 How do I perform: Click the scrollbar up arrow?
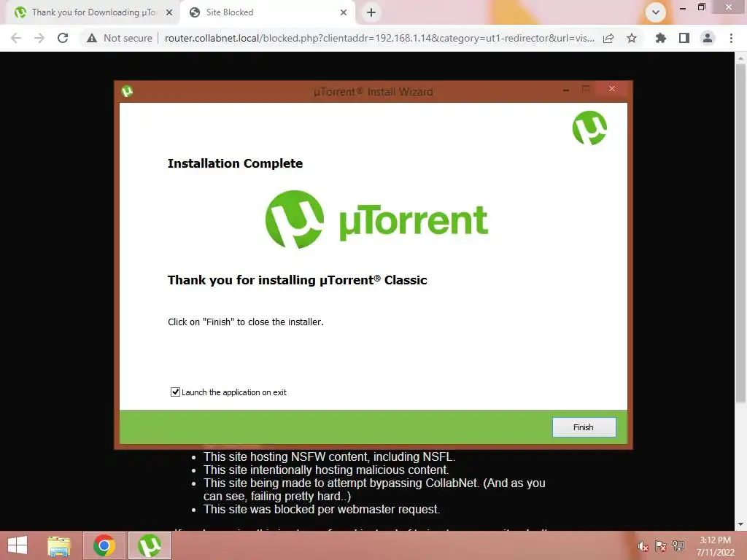[x=740, y=58]
